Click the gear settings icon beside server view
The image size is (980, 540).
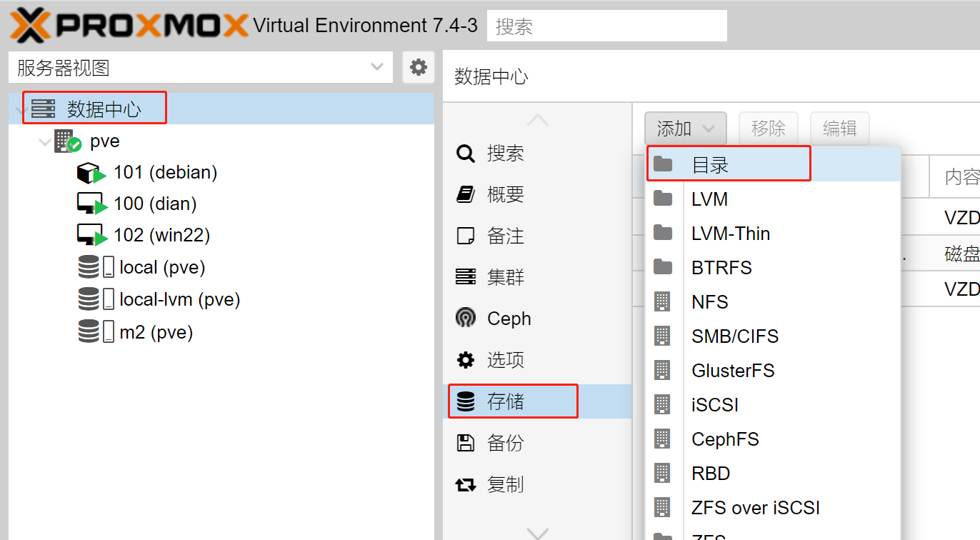coord(418,68)
